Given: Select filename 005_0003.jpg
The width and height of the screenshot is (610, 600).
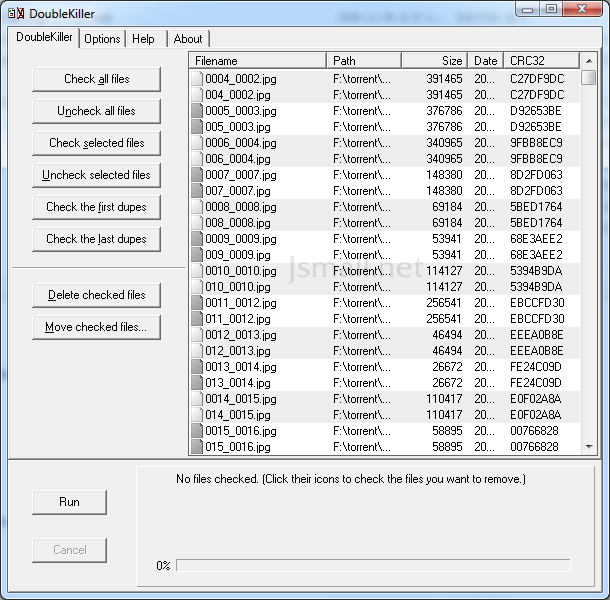Looking at the screenshot, I should tap(238, 127).
